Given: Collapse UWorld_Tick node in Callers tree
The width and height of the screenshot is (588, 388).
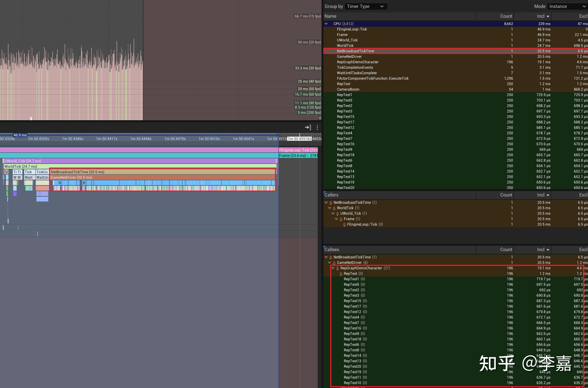Looking at the screenshot, I should point(333,214).
